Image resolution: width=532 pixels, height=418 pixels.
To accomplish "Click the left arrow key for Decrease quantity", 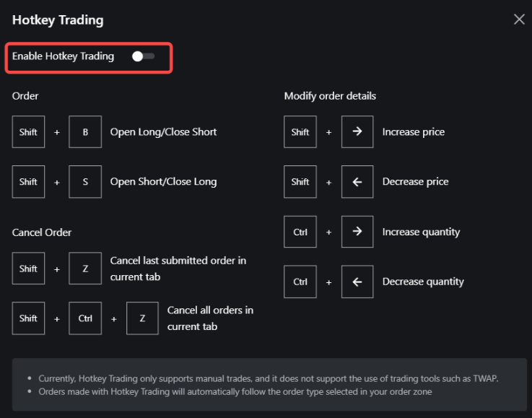I will [x=357, y=282].
